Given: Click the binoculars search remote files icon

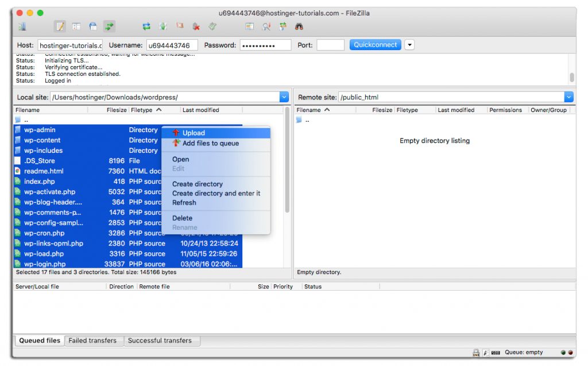Looking at the screenshot, I should (299, 26).
